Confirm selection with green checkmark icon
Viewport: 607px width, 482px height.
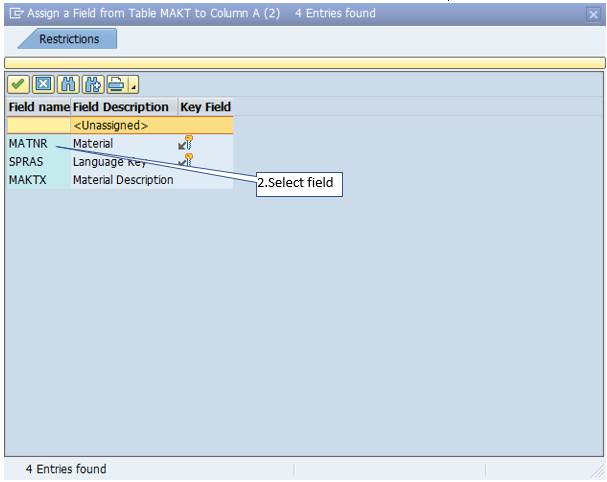[x=18, y=84]
